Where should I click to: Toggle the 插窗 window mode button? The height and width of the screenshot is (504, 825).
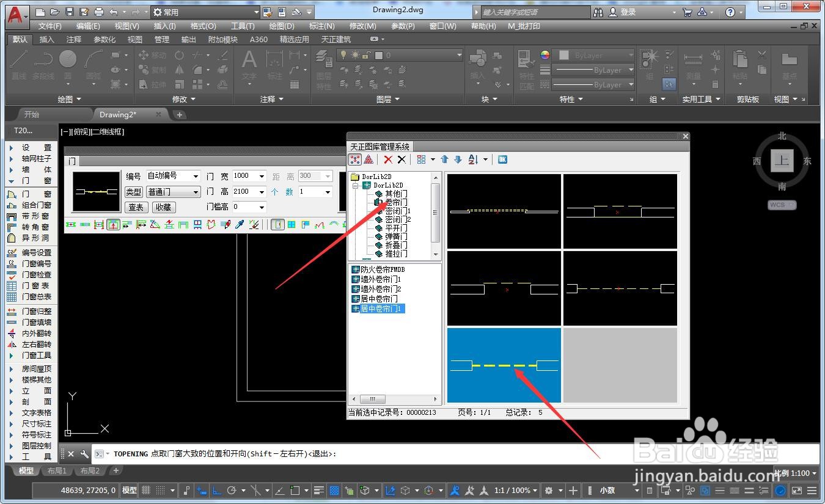(x=291, y=225)
